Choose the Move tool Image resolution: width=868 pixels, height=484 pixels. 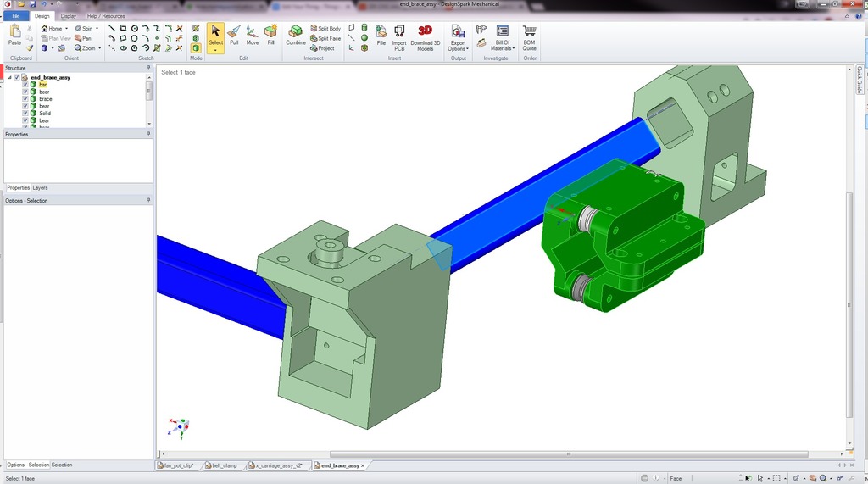253,35
